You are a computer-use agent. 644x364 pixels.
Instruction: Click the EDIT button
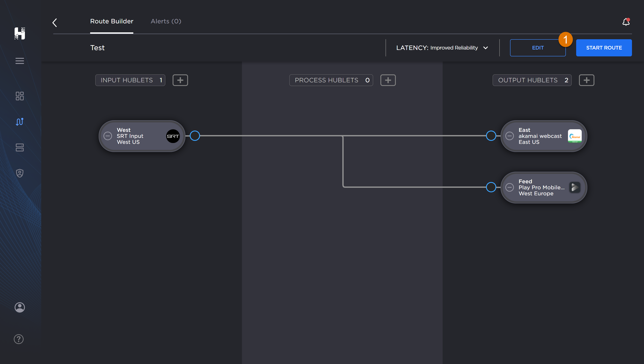pyautogui.click(x=538, y=48)
